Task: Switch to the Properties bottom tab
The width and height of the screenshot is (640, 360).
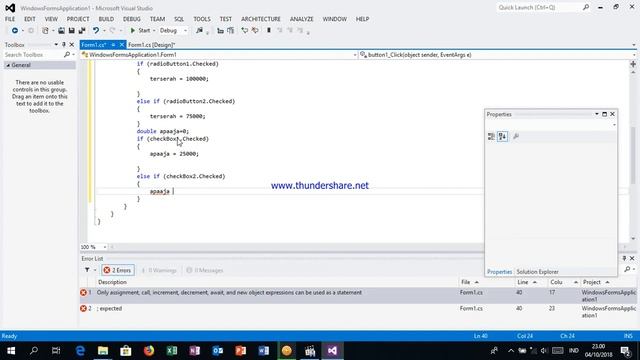Action: 499,272
